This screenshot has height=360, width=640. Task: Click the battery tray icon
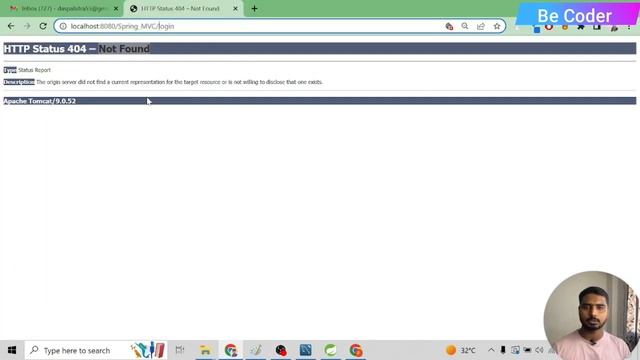(x=527, y=350)
